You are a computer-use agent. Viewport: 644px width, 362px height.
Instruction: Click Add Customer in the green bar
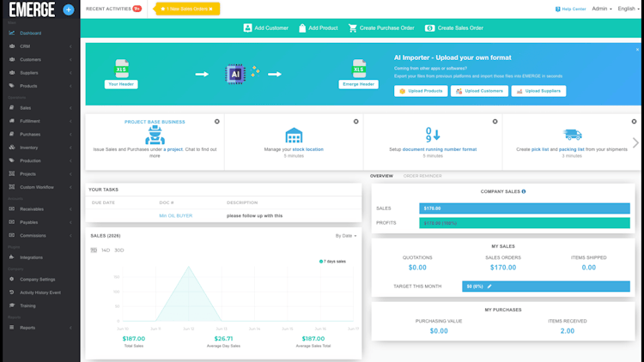[x=265, y=28]
